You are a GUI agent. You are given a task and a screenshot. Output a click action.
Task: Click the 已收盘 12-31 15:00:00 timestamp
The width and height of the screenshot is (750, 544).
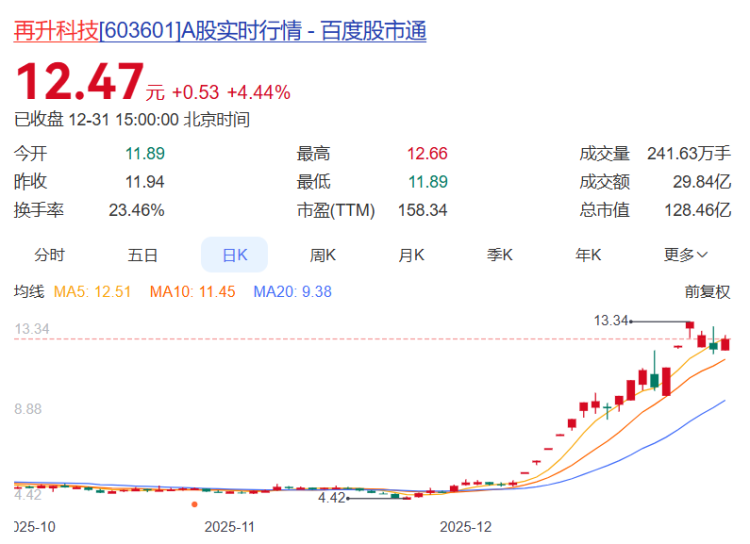pyautogui.click(x=132, y=120)
